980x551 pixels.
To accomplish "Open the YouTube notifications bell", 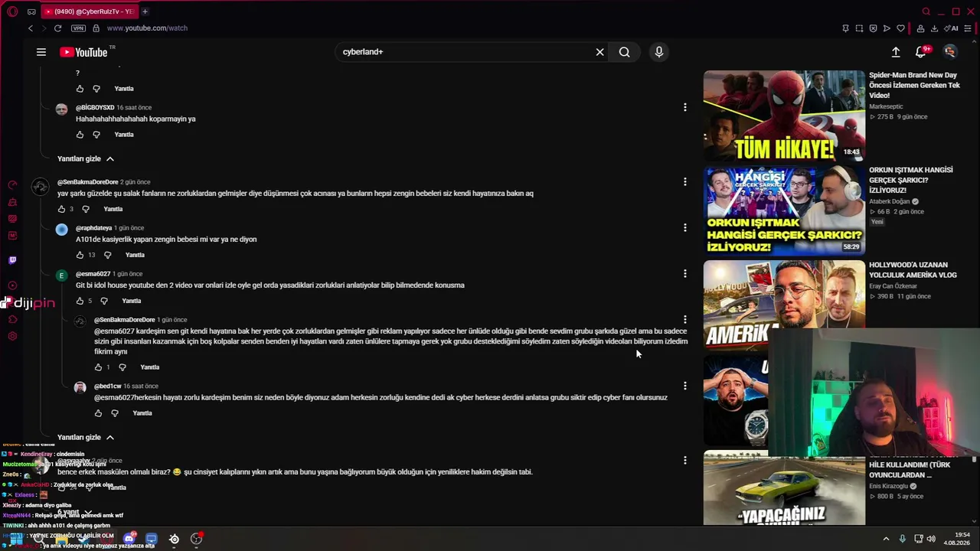I will tap(921, 52).
